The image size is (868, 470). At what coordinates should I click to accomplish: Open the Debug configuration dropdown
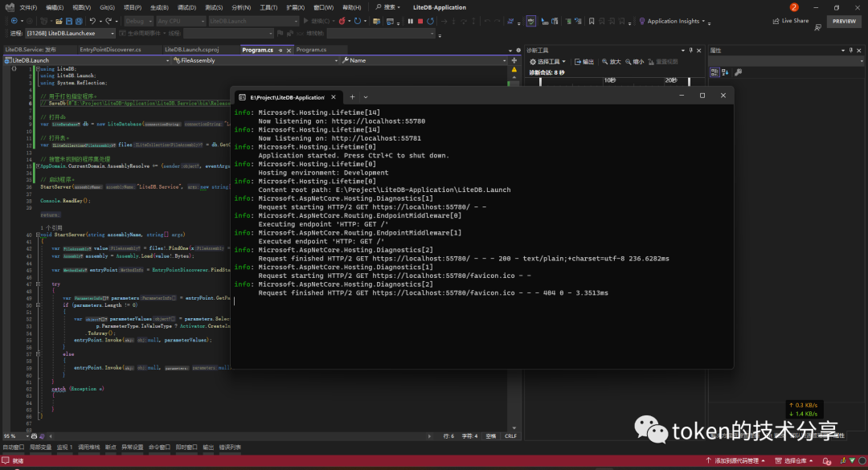pos(138,21)
